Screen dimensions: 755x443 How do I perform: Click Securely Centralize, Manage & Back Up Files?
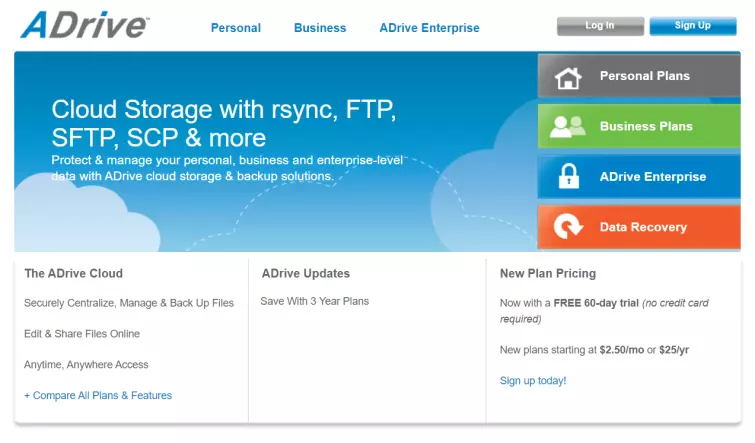[x=129, y=303]
